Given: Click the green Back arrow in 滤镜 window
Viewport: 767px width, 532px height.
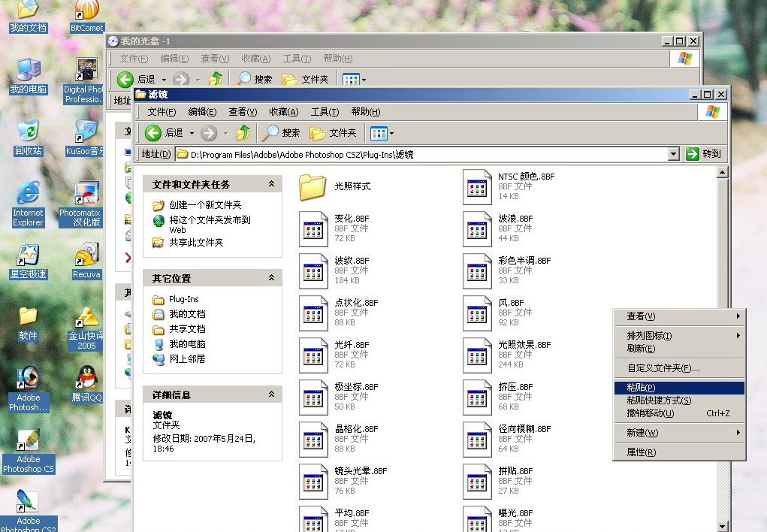Looking at the screenshot, I should [153, 133].
